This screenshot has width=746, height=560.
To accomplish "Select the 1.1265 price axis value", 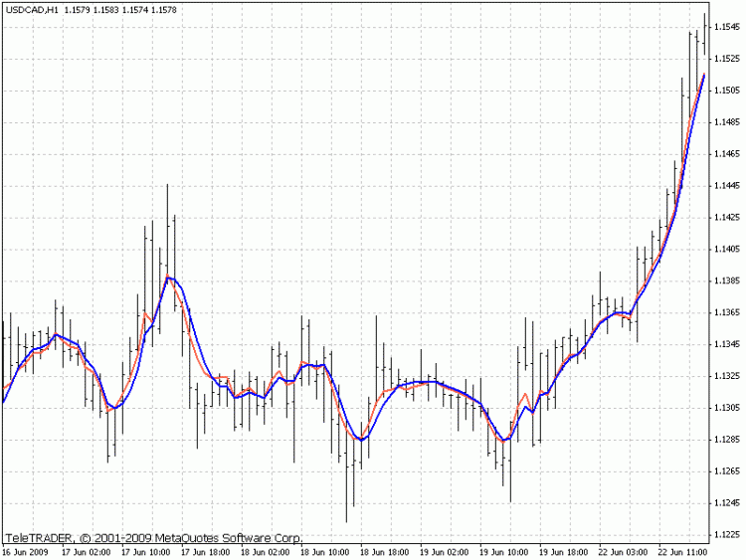I will tap(727, 471).
